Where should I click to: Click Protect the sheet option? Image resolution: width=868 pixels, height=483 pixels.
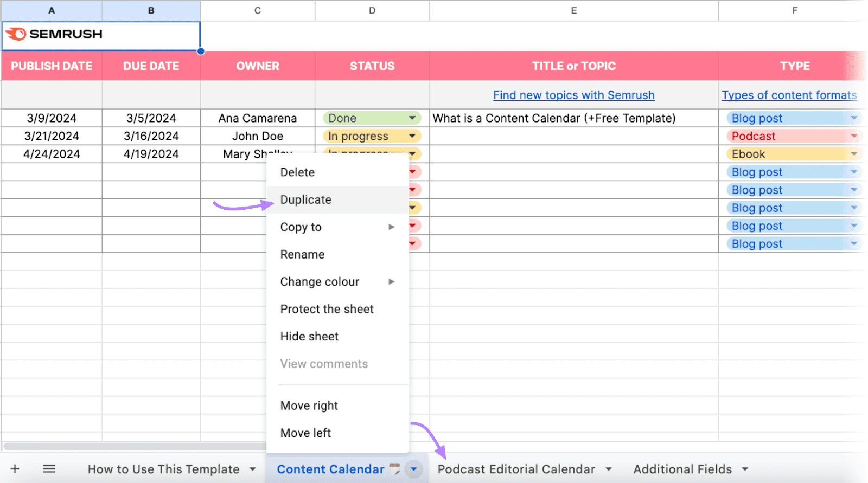coord(327,310)
